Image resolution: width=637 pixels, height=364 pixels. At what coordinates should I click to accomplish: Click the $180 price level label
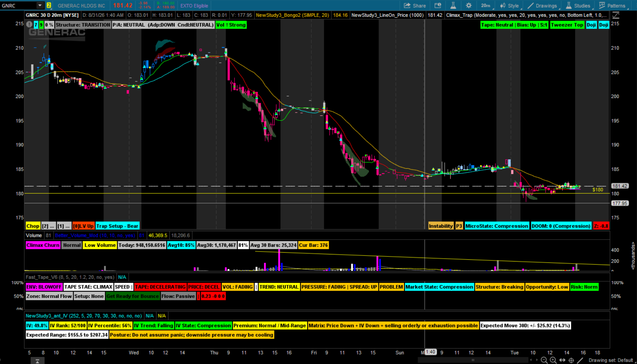[598, 190]
